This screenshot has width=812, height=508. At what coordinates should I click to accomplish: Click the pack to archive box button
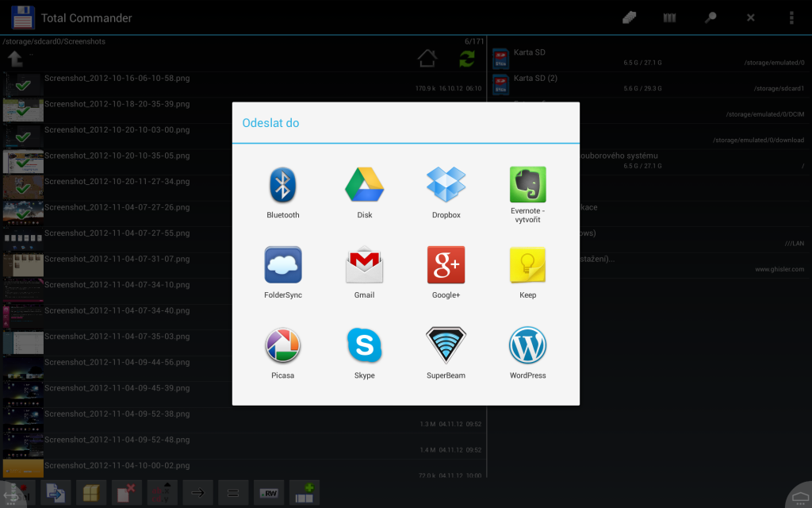point(91,492)
